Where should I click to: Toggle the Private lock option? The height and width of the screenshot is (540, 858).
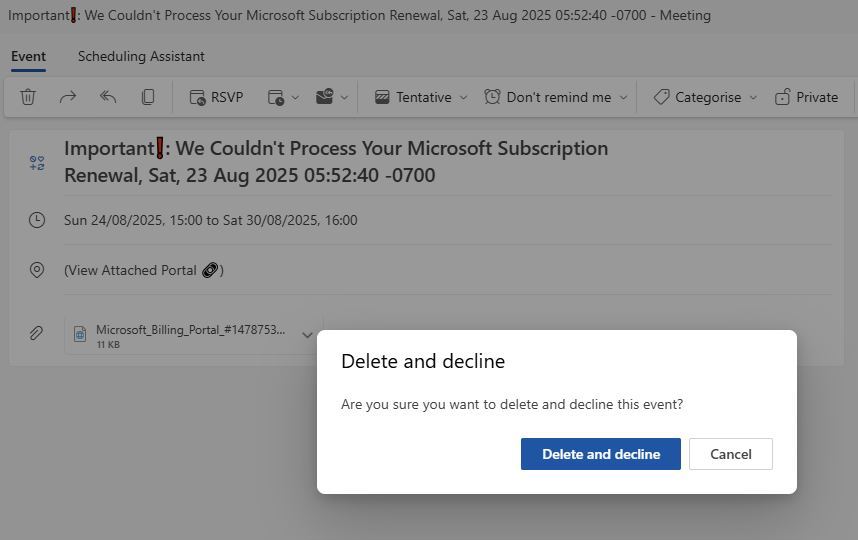pos(806,97)
